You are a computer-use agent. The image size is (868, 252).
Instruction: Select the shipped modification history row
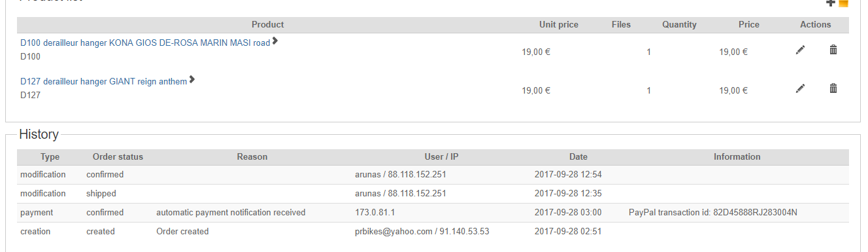pos(433,194)
